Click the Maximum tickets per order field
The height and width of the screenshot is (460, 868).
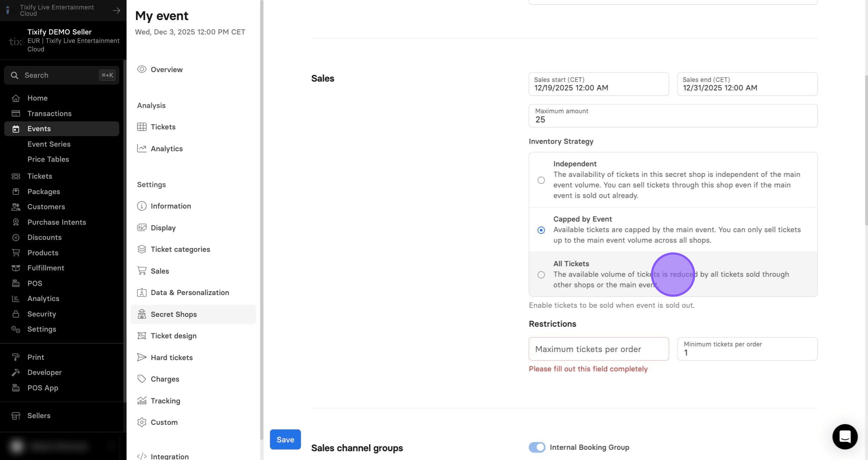coord(598,349)
